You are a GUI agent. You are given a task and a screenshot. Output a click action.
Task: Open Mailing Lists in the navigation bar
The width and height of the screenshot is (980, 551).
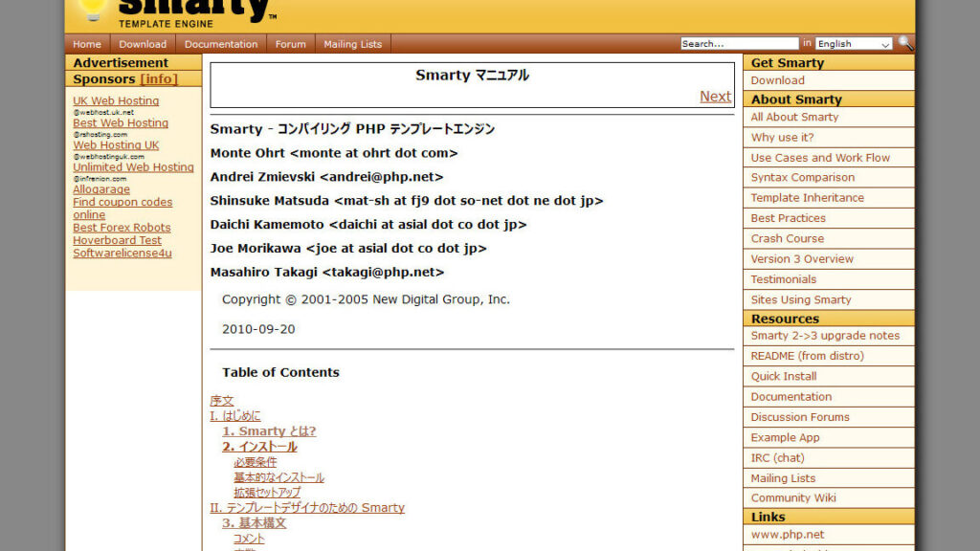click(x=352, y=44)
